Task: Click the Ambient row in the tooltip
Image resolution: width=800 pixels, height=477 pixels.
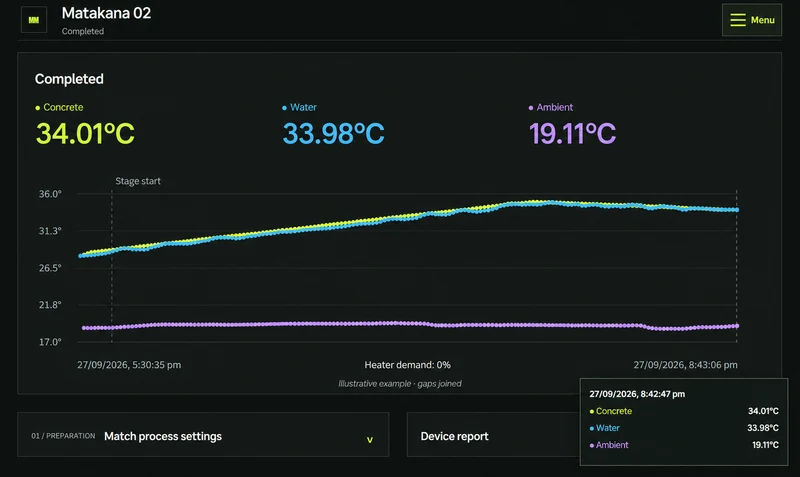Action: [684, 445]
